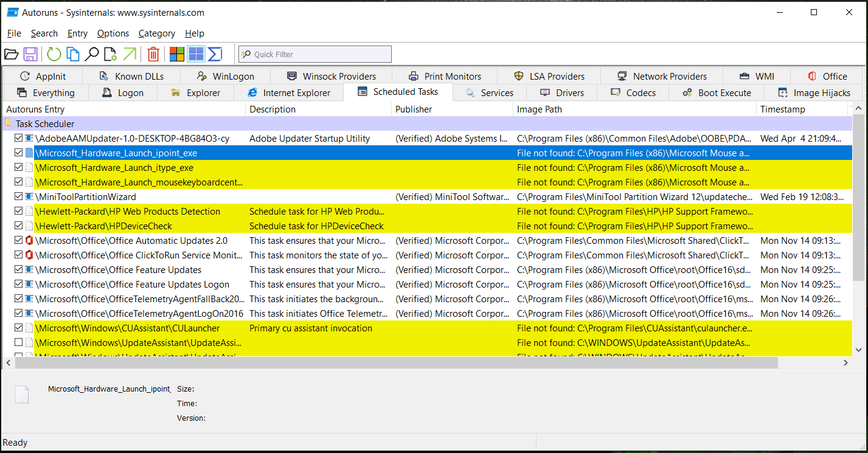Click into the Quick Filter field

(x=315, y=54)
